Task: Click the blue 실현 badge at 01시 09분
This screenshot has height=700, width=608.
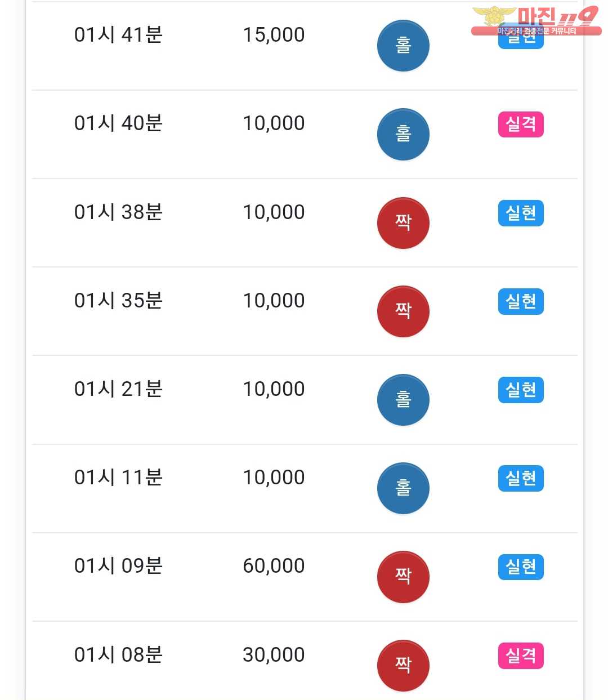Action: pos(521,567)
